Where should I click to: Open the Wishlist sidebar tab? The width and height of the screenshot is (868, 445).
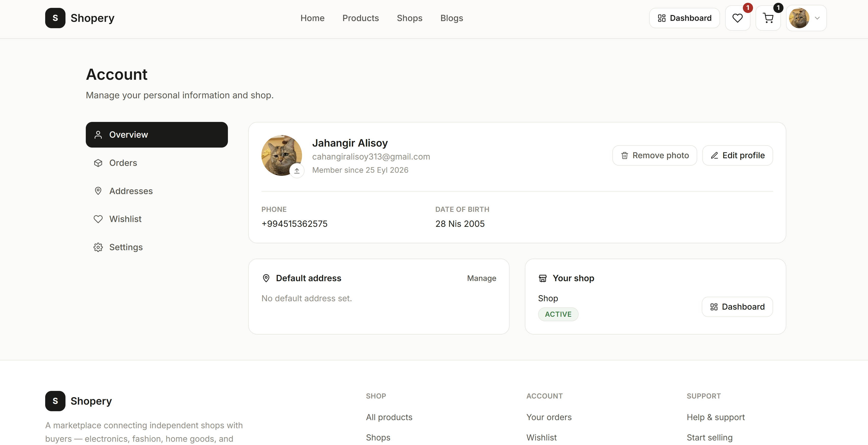[157, 219]
